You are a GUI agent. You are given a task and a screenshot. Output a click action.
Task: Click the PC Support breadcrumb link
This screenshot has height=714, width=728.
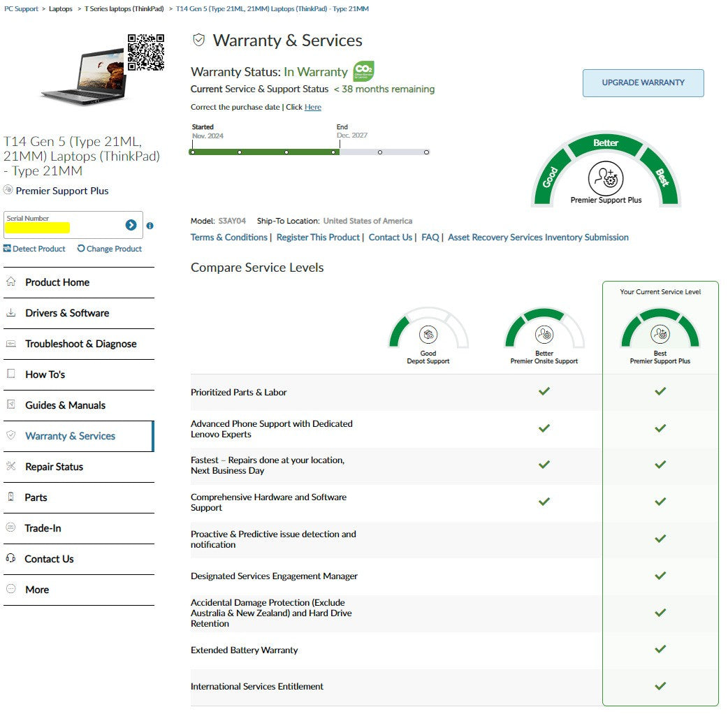22,8
